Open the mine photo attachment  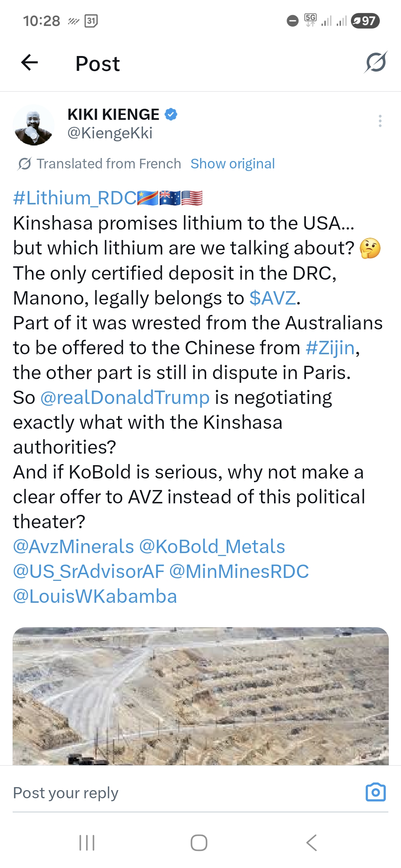pyautogui.click(x=200, y=696)
